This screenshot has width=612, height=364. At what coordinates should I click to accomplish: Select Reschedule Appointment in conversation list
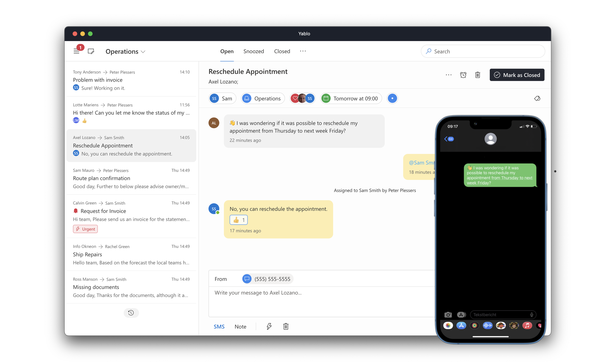coord(131,146)
